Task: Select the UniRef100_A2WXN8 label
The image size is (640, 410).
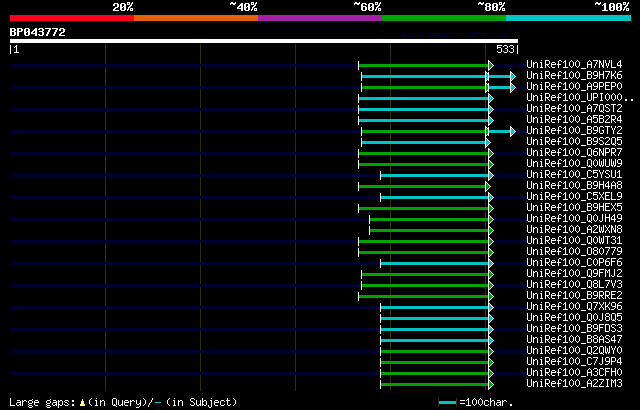Action: [574, 230]
